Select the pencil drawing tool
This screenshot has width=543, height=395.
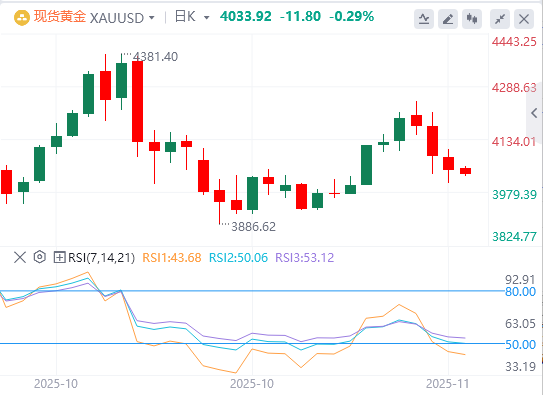click(x=448, y=19)
